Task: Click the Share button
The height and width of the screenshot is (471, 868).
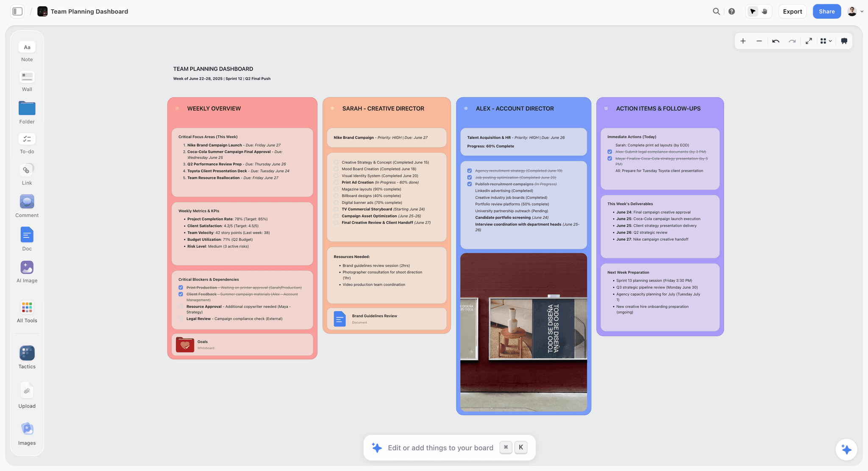Action: pyautogui.click(x=826, y=11)
